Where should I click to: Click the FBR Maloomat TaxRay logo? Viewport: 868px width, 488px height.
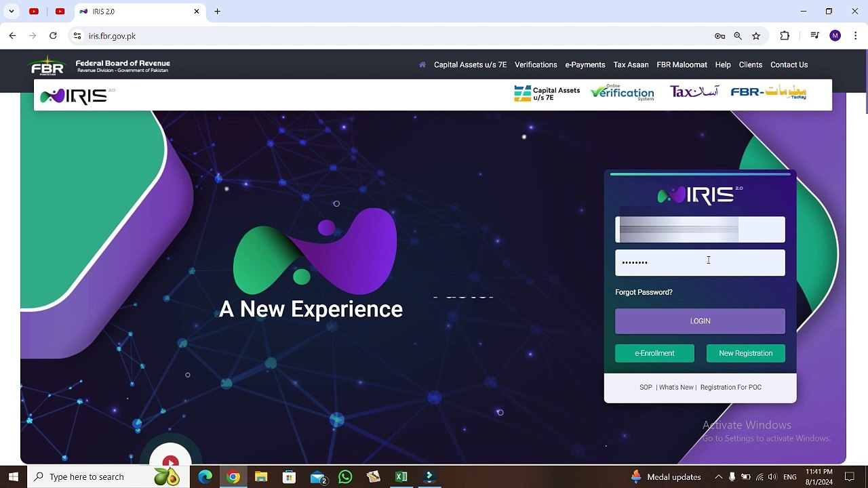tap(768, 93)
